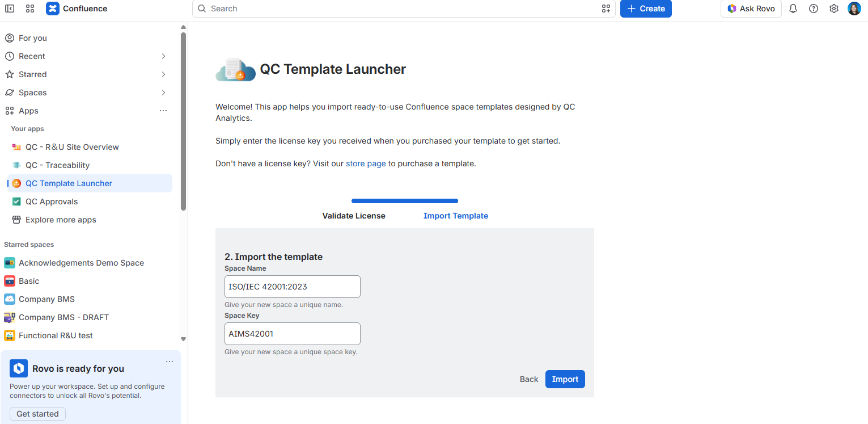Expand the Starred chevron
The image size is (868, 424).
[163, 74]
